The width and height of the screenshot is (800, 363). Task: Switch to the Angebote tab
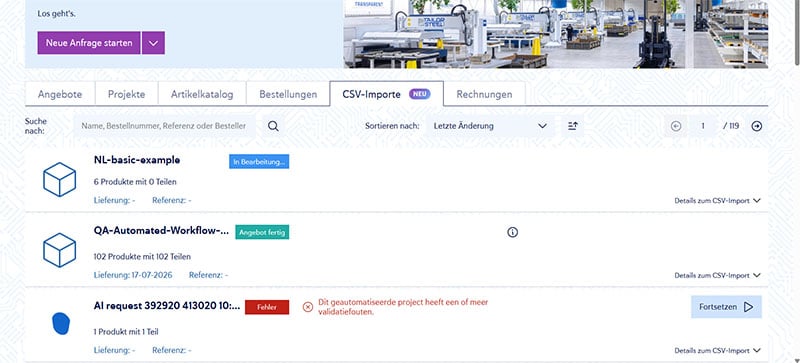(60, 94)
